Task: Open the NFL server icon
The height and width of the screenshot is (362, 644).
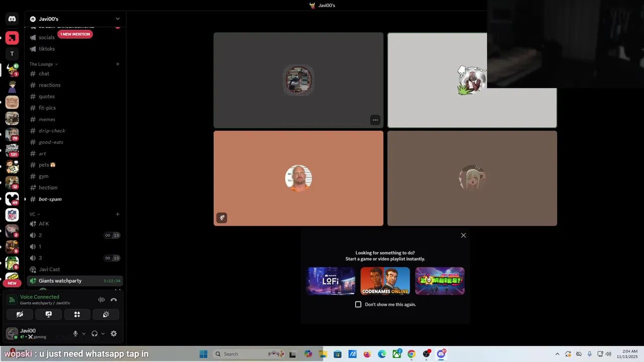Action: click(x=12, y=215)
